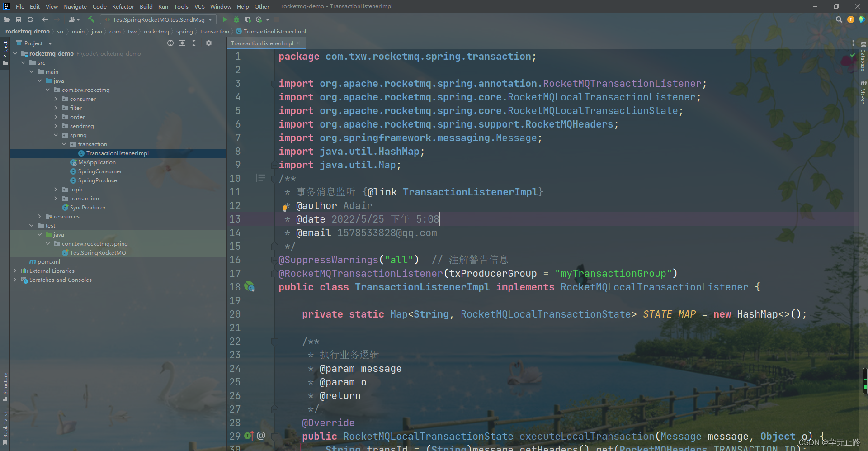Click the gutter bean icon on line 18
Image resolution: width=868 pixels, height=451 pixels.
(x=250, y=286)
